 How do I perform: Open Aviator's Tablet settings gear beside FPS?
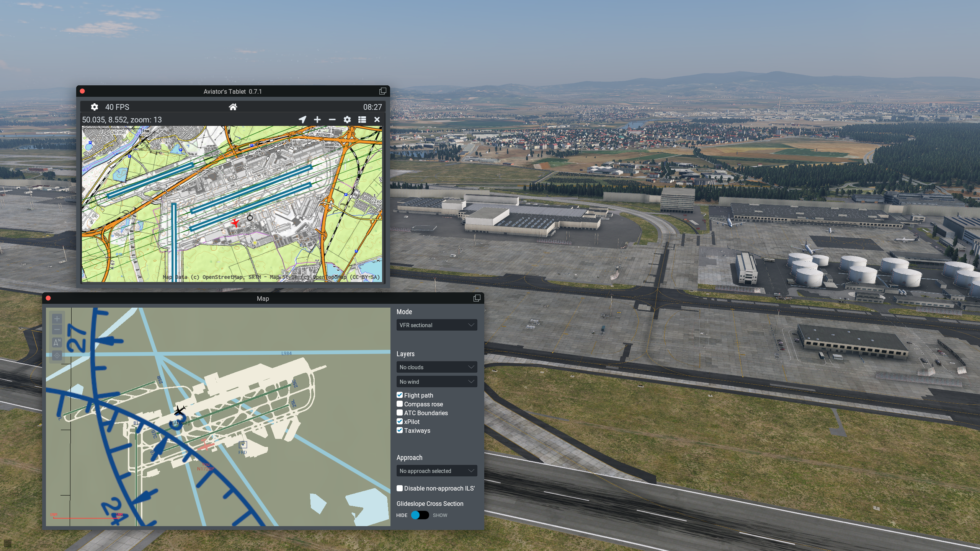coord(94,107)
